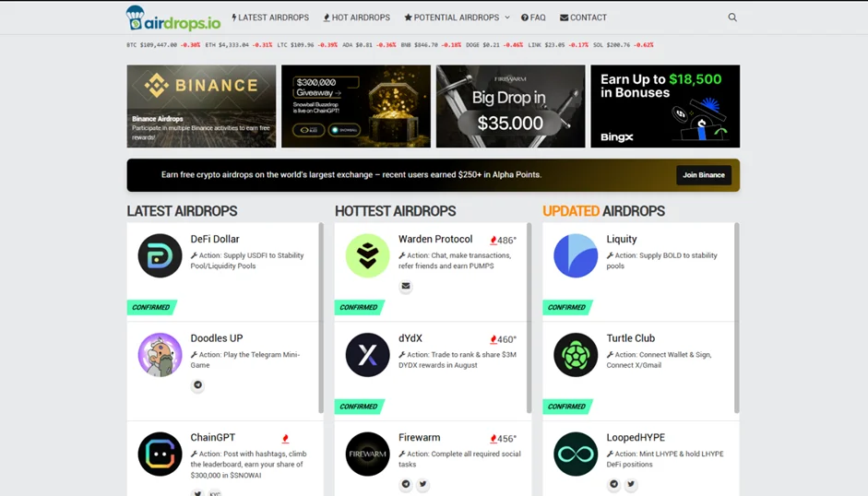Click the Updated Airdrops section heading
This screenshot has width=868, height=496.
click(603, 211)
